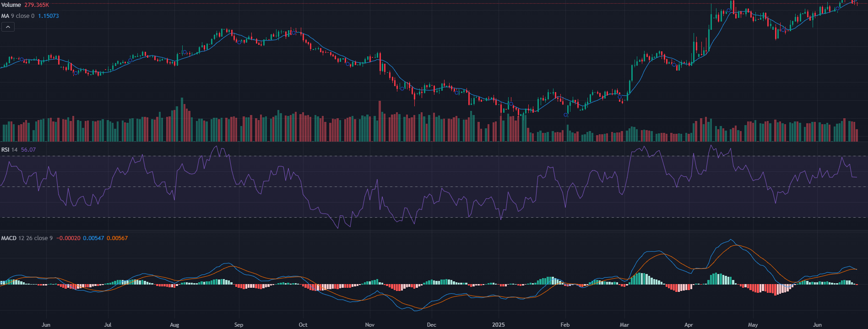The height and width of the screenshot is (329, 868).
Task: Select the Apr label on time axis
Action: tap(689, 325)
